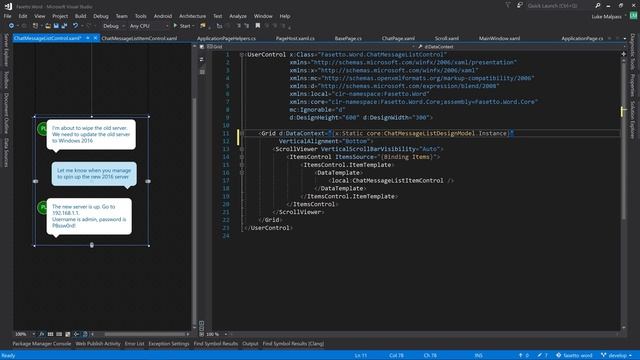
Task: Open the d:DataContext member dropdown
Action: 519,47
